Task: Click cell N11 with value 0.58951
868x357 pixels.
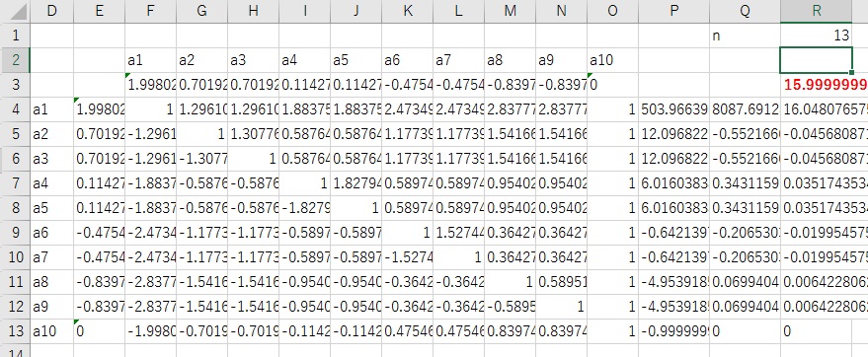Action: 561,282
